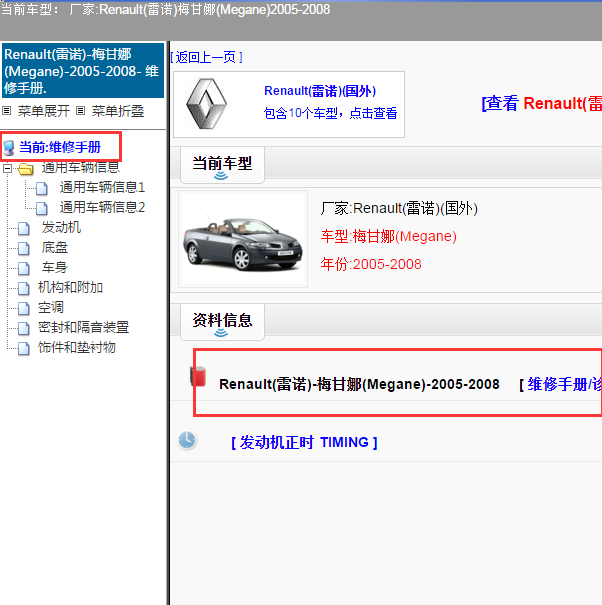Click the page icon beside 底盘
The image size is (602, 605).
tap(24, 248)
